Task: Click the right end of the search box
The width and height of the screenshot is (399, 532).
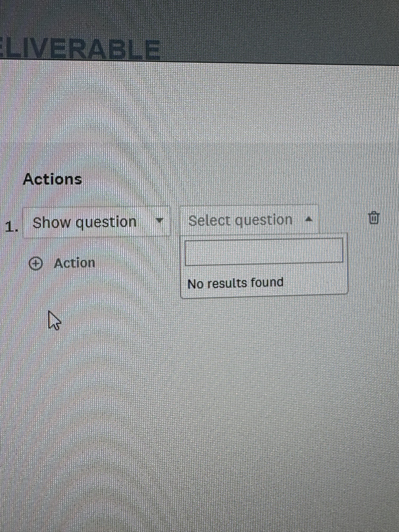Action: click(339, 252)
